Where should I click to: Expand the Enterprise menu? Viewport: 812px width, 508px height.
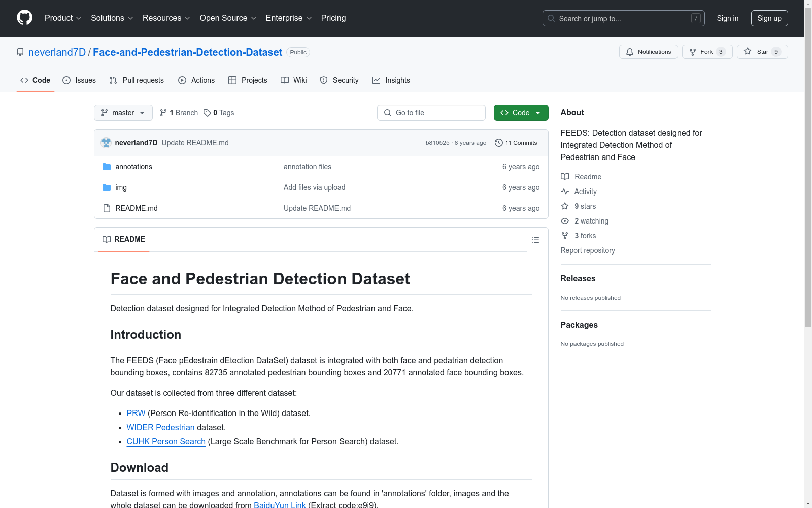click(289, 18)
